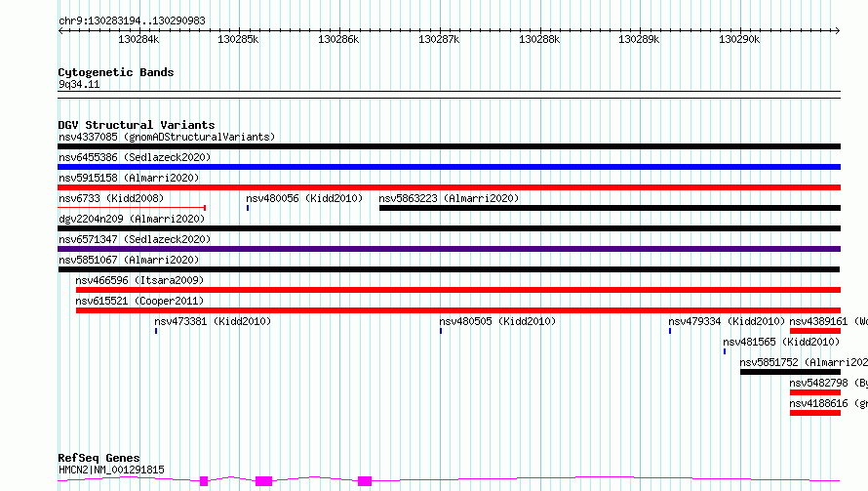Open the nsv4337085 (gnomADStructuralVariants) label
The width and height of the screenshot is (868, 491).
tap(167, 137)
